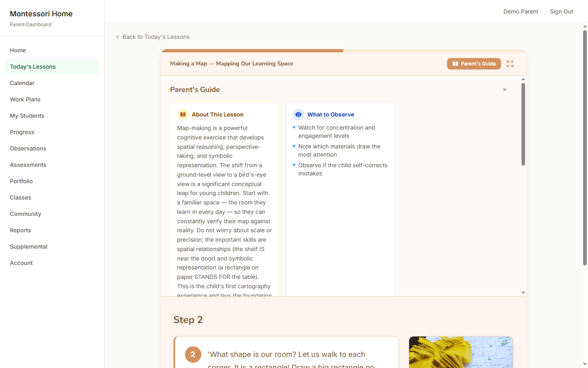Expand the lesson view to fullscreen
Screen dimensions: 588x368
[510, 64]
